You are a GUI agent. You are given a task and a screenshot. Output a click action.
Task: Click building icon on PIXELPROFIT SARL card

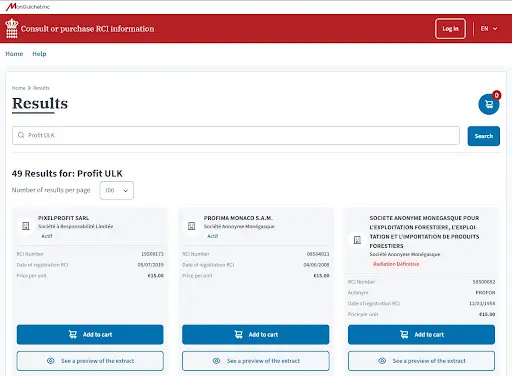click(x=26, y=226)
